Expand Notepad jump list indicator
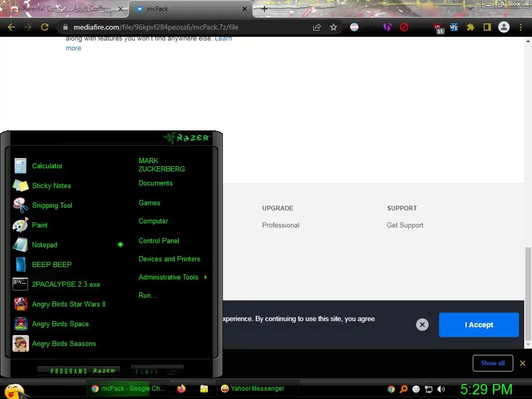The height and width of the screenshot is (399, 532). [121, 245]
